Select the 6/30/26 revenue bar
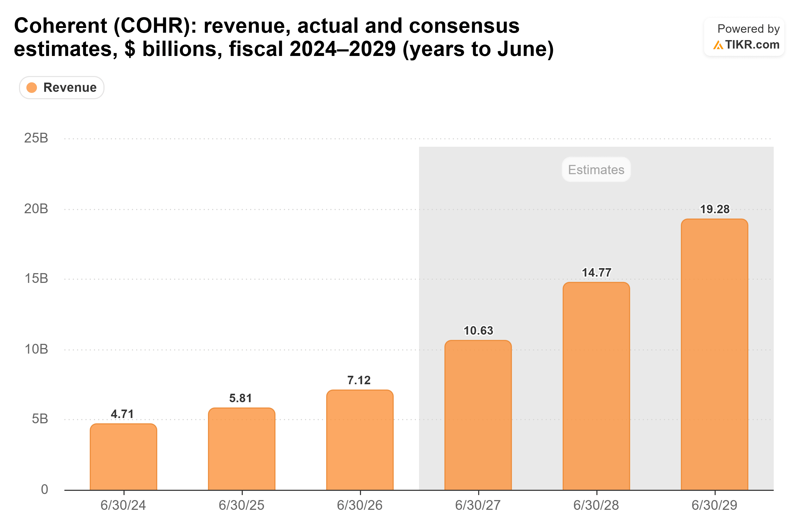Image resolution: width=798 pixels, height=532 pixels. click(x=360, y=440)
